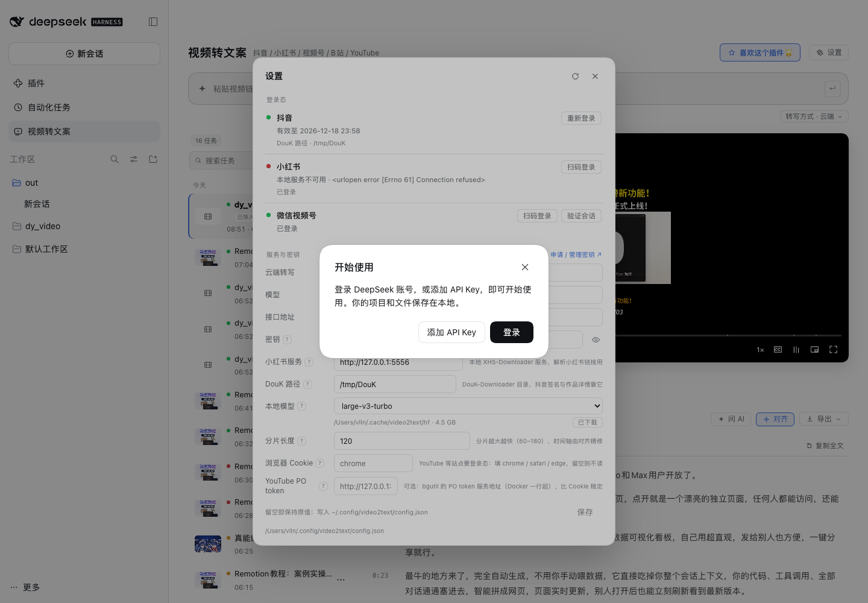The height and width of the screenshot is (603, 868).
Task: Toggle the 密钥 visibility eye icon
Action: [x=596, y=340]
